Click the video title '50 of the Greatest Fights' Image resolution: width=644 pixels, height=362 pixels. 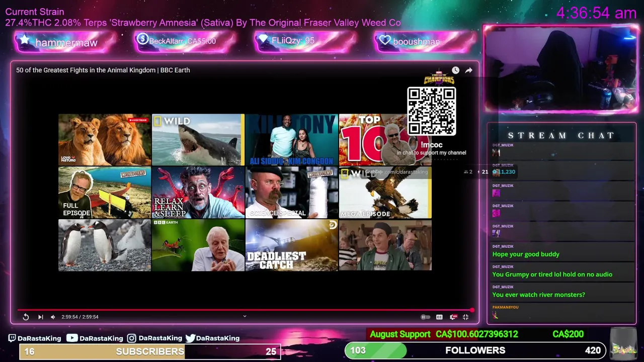click(103, 70)
